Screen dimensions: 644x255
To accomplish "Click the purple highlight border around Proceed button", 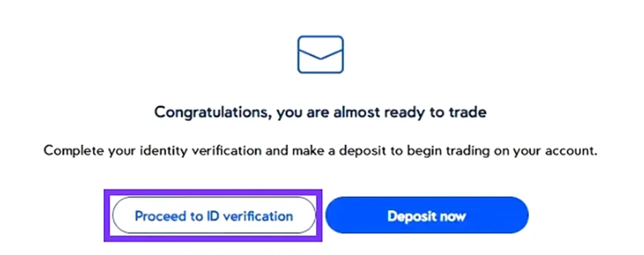I will click(x=213, y=191).
